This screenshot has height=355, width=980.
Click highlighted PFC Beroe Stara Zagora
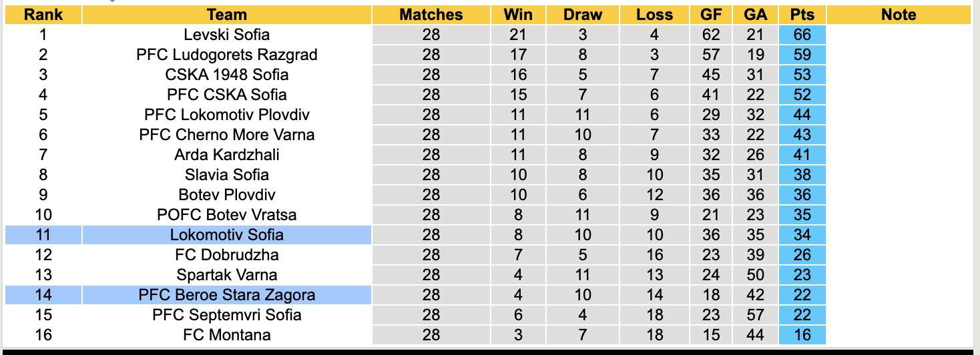click(x=227, y=295)
